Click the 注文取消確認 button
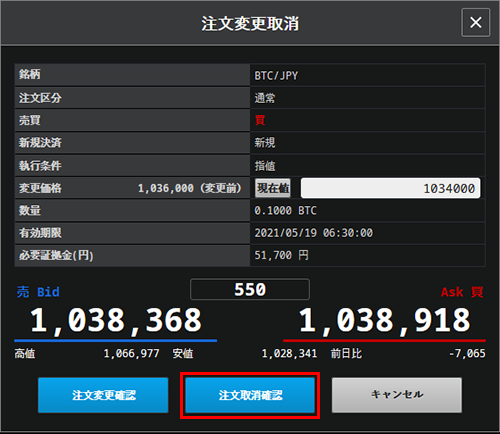The image size is (500, 434). [x=250, y=395]
